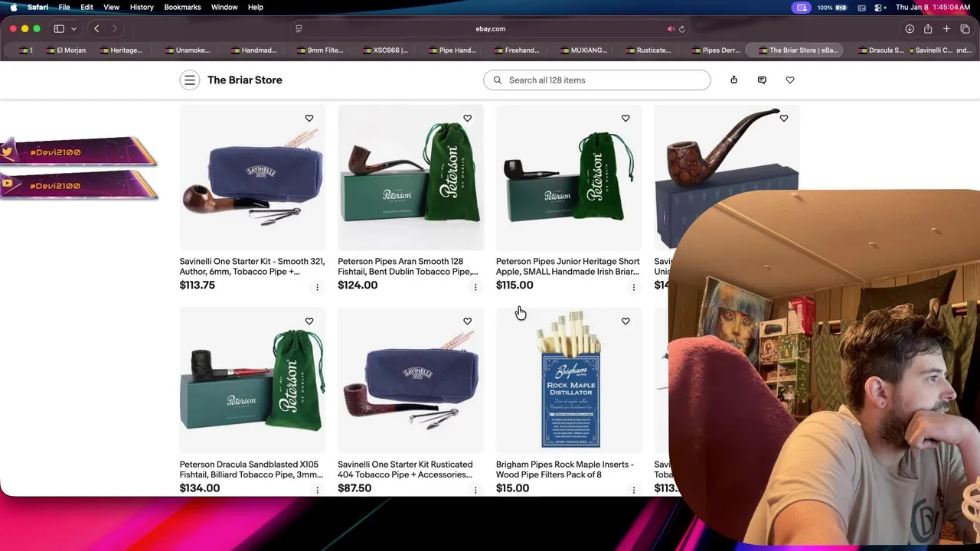Open more options for $113.75 Savinelli listing
The height and width of the screenshot is (551, 980).
click(317, 287)
